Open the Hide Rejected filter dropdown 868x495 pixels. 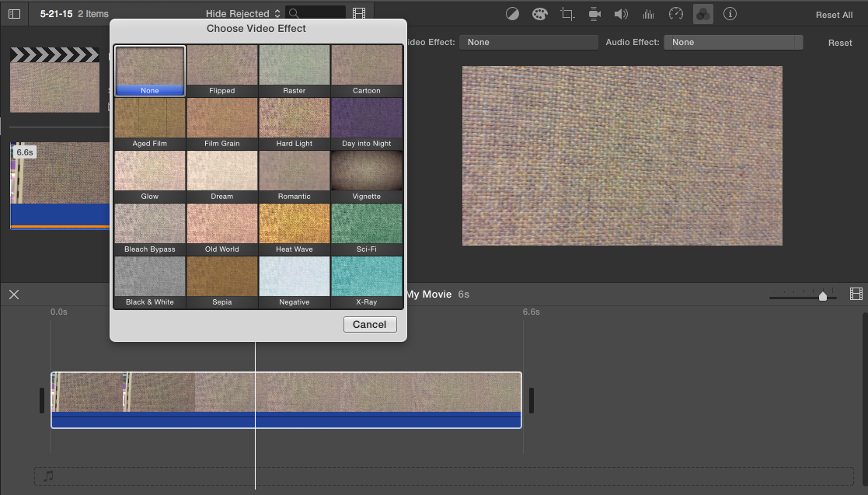click(x=242, y=14)
